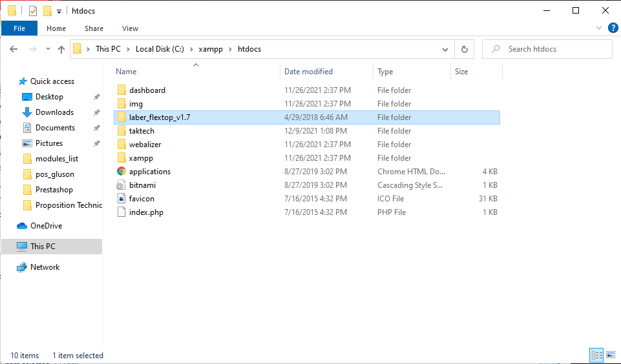
Task: Expand the chevron after xampp breadcrumb
Action: pos(231,49)
